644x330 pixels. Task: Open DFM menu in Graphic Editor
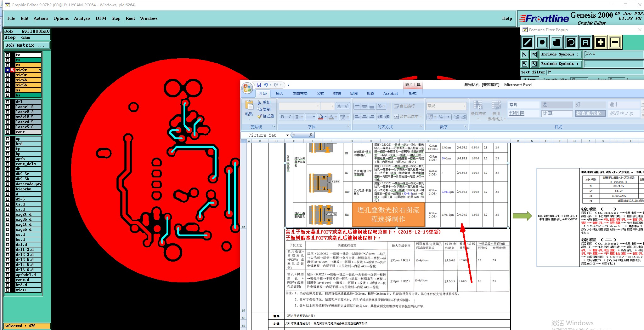pos(101,18)
